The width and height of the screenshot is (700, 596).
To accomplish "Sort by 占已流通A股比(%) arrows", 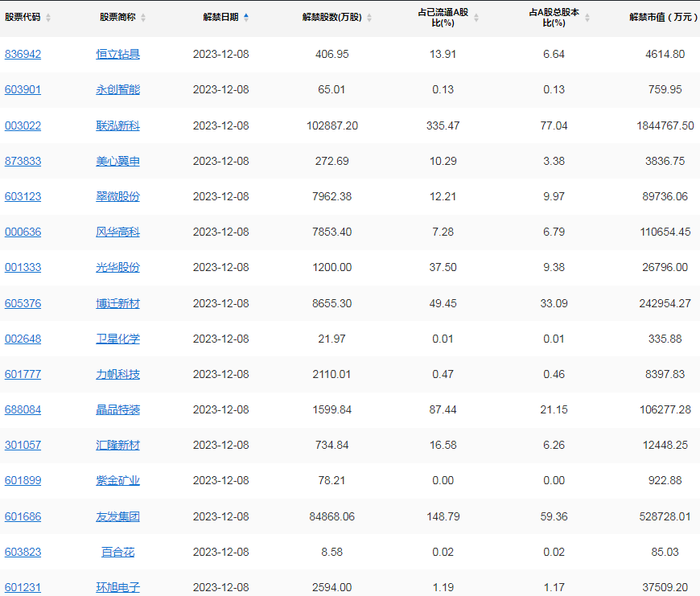I will pyautogui.click(x=476, y=18).
